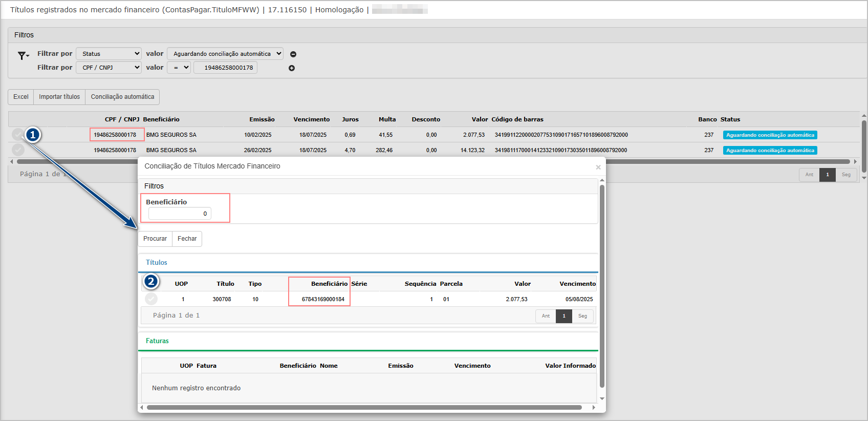Viewport: 868px width, 421px height.
Task: Close the Conciliação de Títulos dialog with X
Action: click(598, 167)
